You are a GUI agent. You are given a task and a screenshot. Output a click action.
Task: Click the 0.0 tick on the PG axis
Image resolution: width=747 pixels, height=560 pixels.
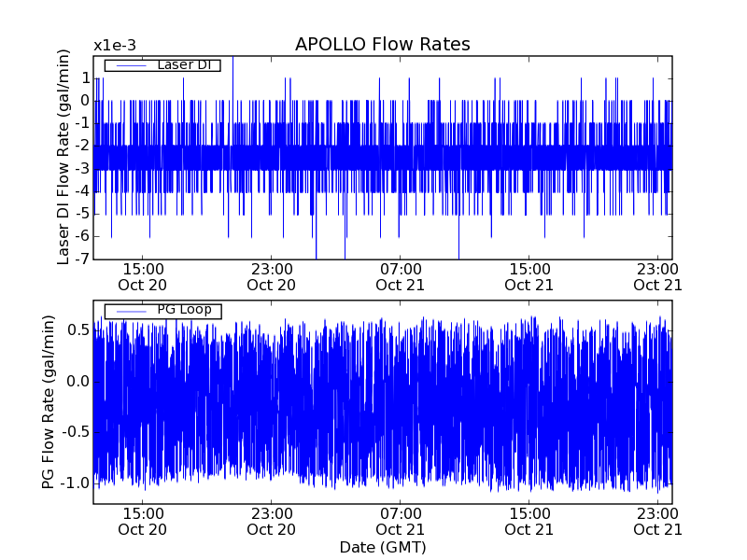78,381
